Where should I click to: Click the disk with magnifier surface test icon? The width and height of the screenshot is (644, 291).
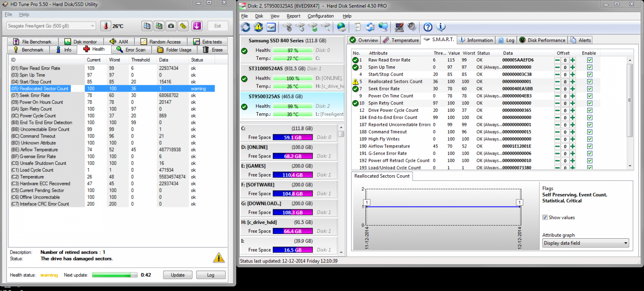[x=326, y=27]
